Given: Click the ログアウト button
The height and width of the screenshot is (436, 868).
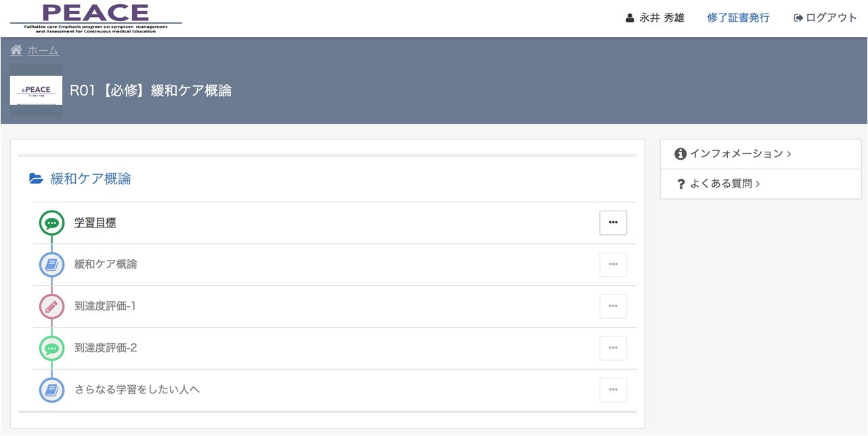Looking at the screenshot, I should pos(825,18).
